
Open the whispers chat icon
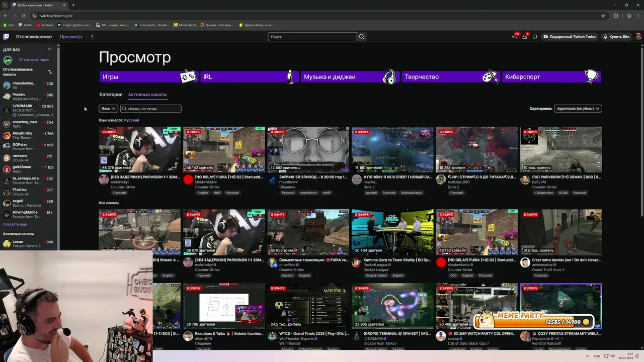[535, 37]
